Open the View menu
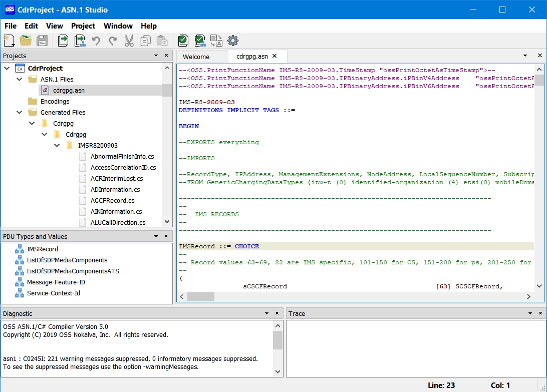Image resolution: width=547 pixels, height=392 pixels. [x=55, y=26]
